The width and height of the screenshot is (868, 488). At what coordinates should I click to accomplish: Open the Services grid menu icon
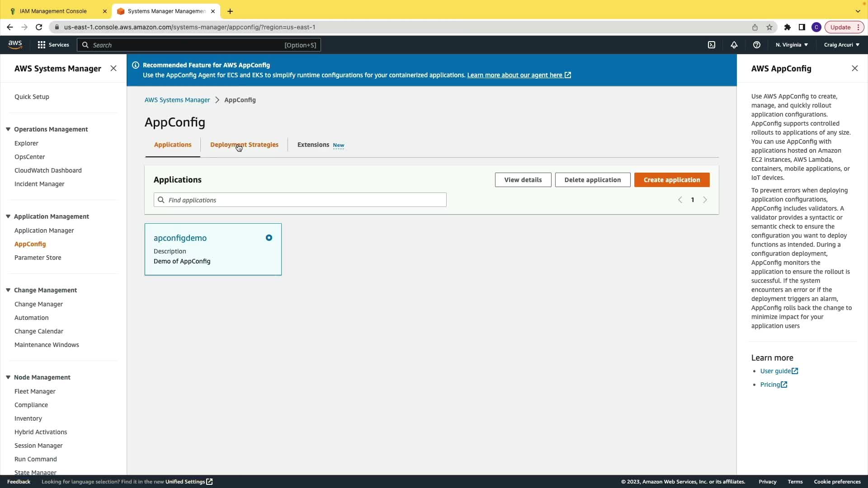42,45
